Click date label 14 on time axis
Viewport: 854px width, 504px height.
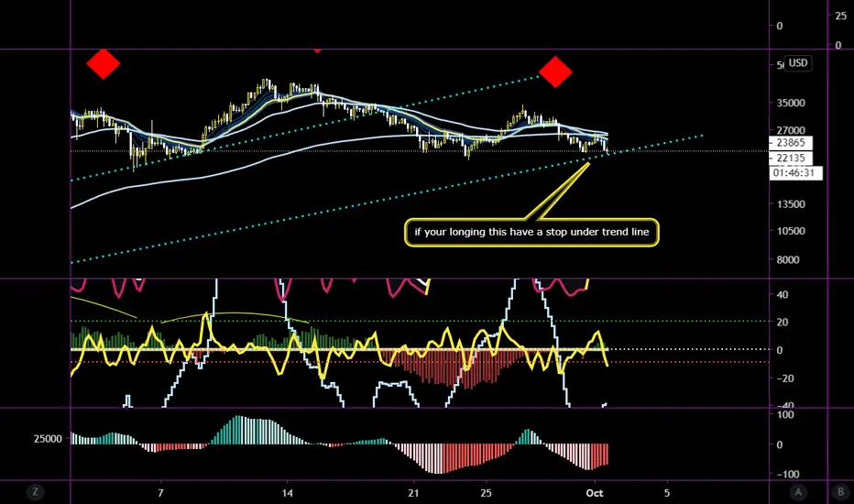287,493
